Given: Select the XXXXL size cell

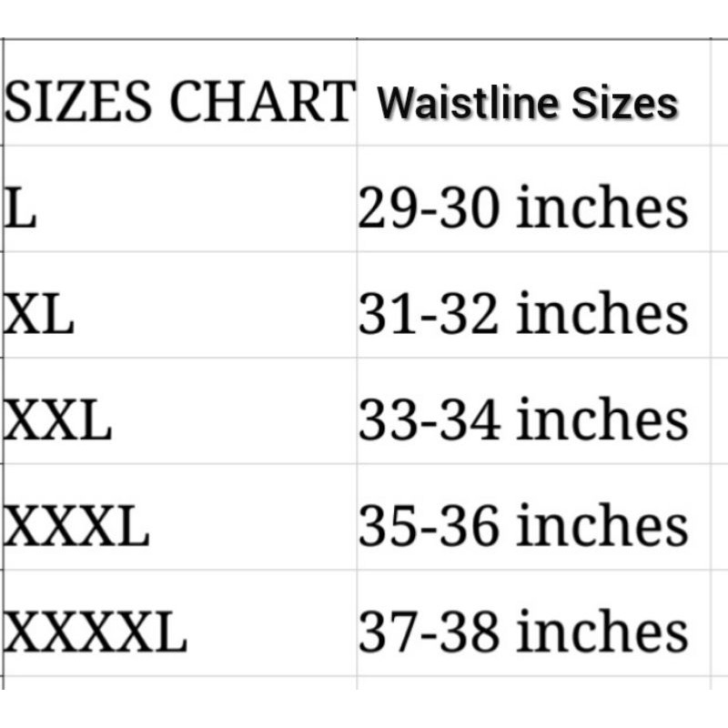Looking at the screenshot, I should (178, 632).
